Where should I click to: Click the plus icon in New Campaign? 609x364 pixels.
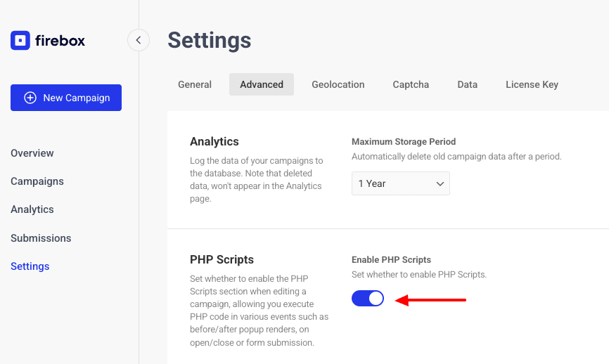point(30,98)
